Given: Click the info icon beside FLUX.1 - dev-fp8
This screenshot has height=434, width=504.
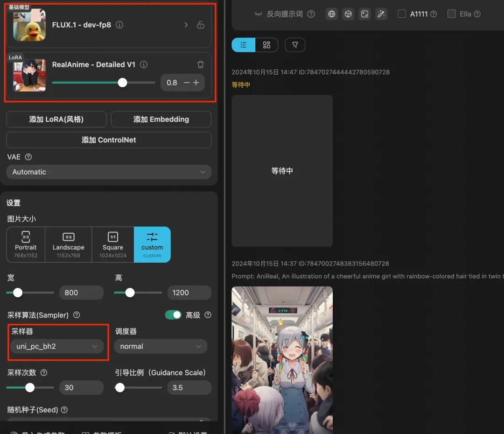Looking at the screenshot, I should 119,25.
